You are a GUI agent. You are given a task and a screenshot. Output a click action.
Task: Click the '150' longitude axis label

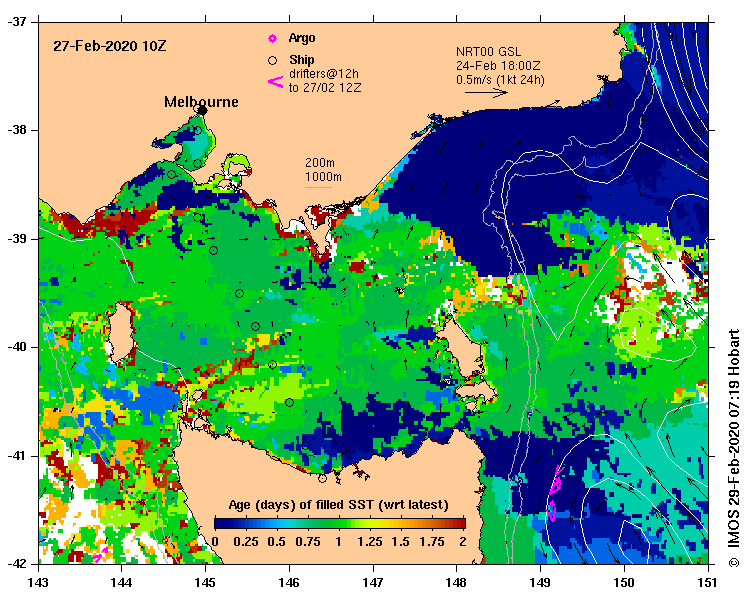pos(624,582)
